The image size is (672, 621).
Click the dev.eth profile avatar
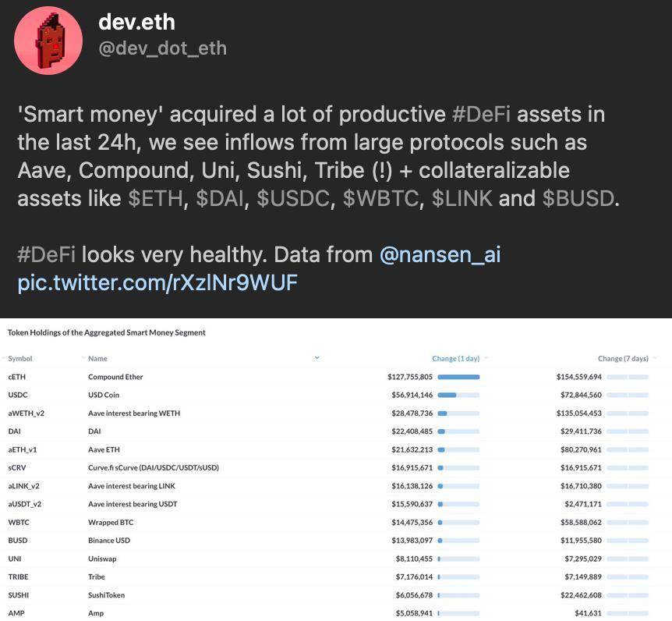pyautogui.click(x=48, y=40)
